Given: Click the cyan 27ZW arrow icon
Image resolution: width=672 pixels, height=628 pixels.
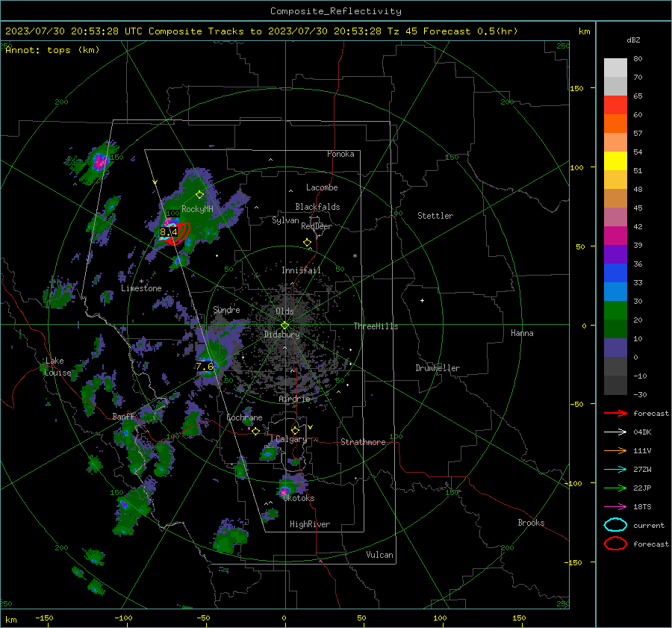Looking at the screenshot, I should click(615, 470).
